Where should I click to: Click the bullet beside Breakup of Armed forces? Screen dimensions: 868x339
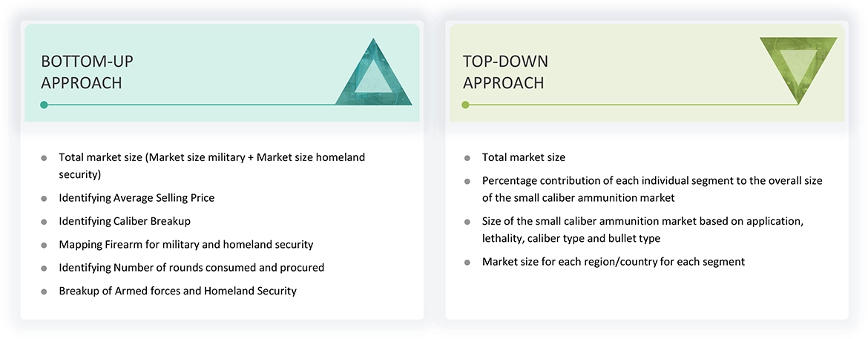[x=44, y=292]
